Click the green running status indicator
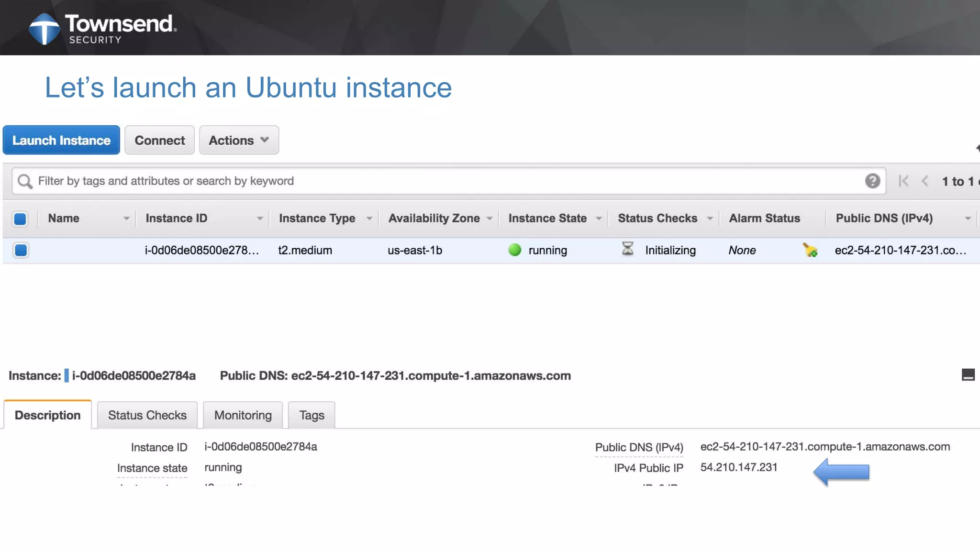Screen dimensions: 980x551 tap(515, 250)
